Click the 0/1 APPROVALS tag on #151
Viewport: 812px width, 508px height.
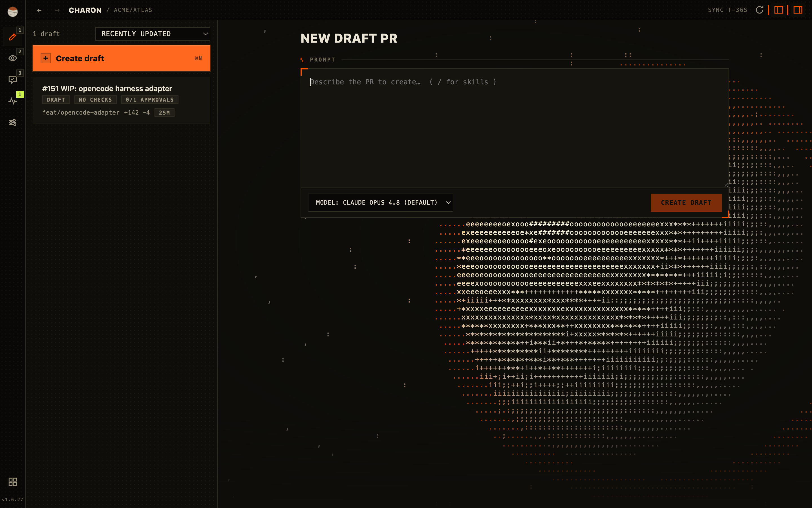click(150, 100)
